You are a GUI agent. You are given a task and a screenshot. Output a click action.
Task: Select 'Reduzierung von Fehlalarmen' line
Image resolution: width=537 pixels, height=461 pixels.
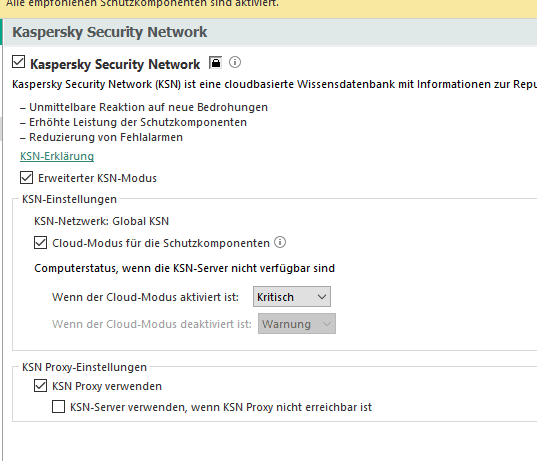pos(101,137)
